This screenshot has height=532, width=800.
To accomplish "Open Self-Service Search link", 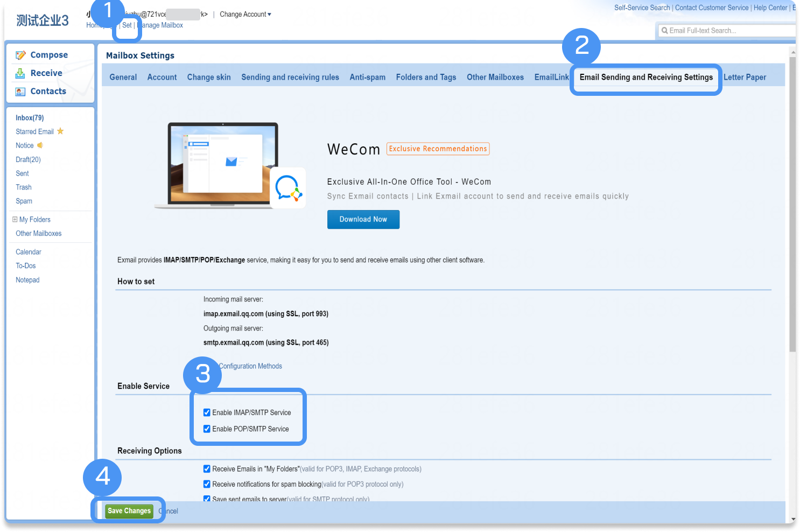I will (x=642, y=8).
